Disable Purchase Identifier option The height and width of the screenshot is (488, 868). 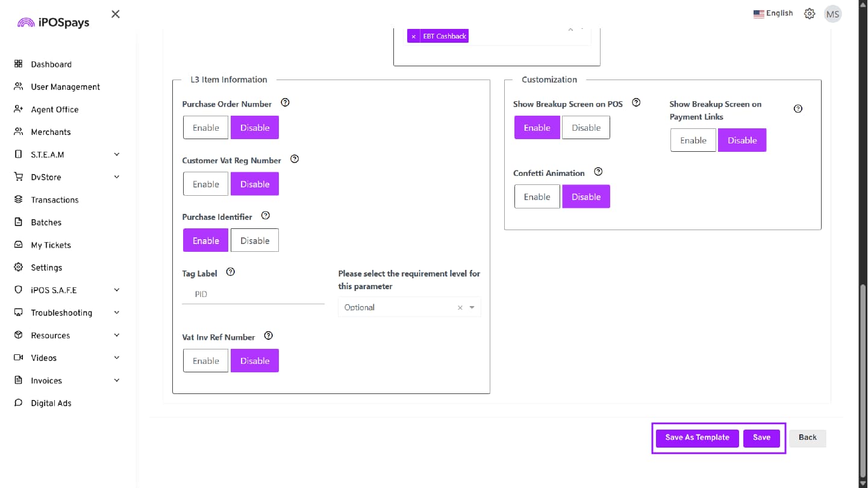click(255, 240)
